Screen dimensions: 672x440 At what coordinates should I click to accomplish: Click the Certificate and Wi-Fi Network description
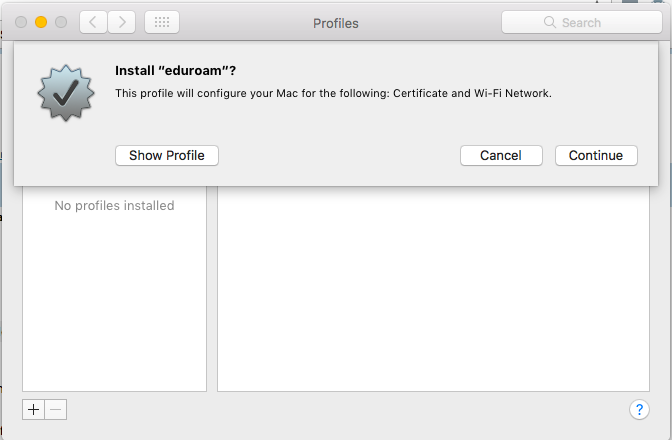(333, 93)
